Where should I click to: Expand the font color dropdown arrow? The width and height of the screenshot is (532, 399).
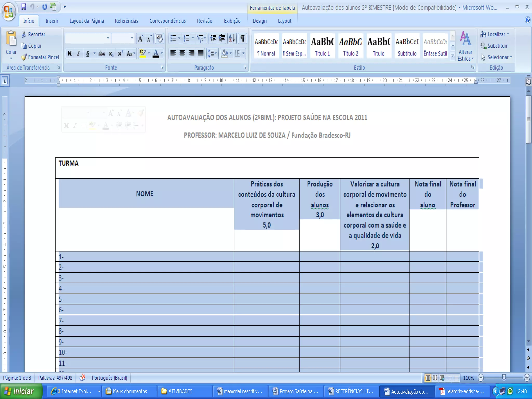coord(162,54)
